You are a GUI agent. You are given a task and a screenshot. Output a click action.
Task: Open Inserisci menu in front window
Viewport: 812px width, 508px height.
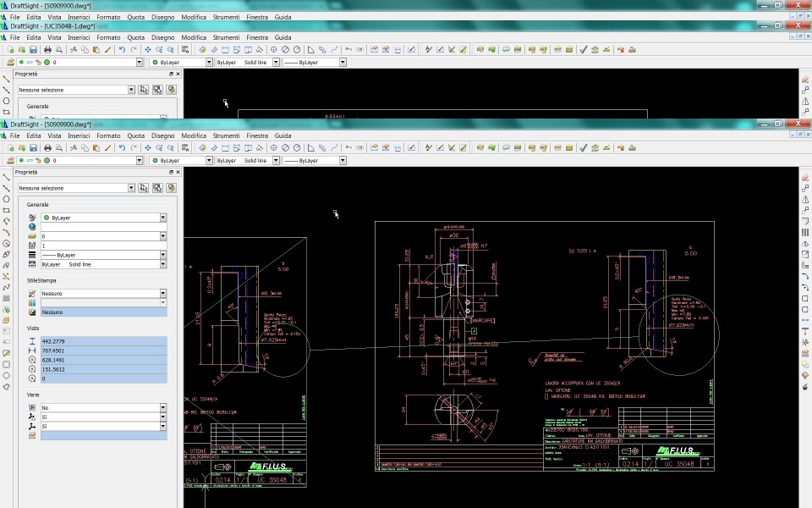[x=79, y=135]
